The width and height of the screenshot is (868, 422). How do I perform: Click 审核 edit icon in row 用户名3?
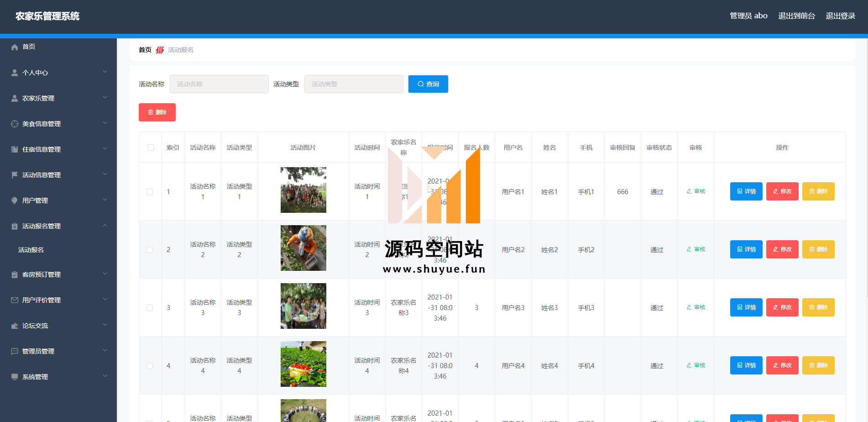(689, 307)
